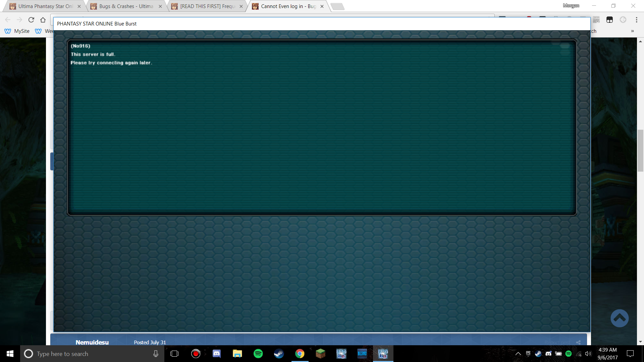Close the Bugs & Crashes tab
Image resolution: width=644 pixels, height=362 pixels.
pos(160,6)
